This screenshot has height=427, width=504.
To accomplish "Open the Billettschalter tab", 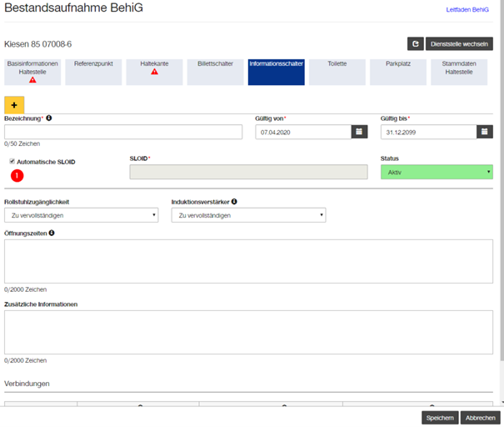I will coord(216,72).
